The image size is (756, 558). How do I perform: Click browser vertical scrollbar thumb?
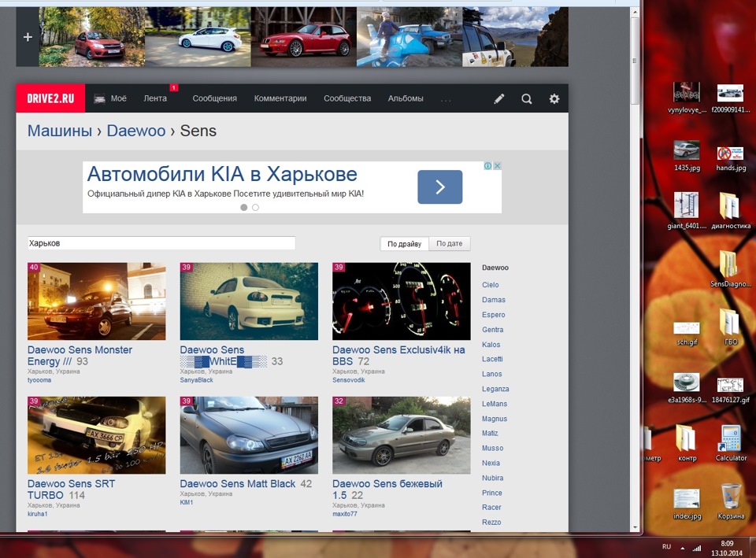[635, 61]
